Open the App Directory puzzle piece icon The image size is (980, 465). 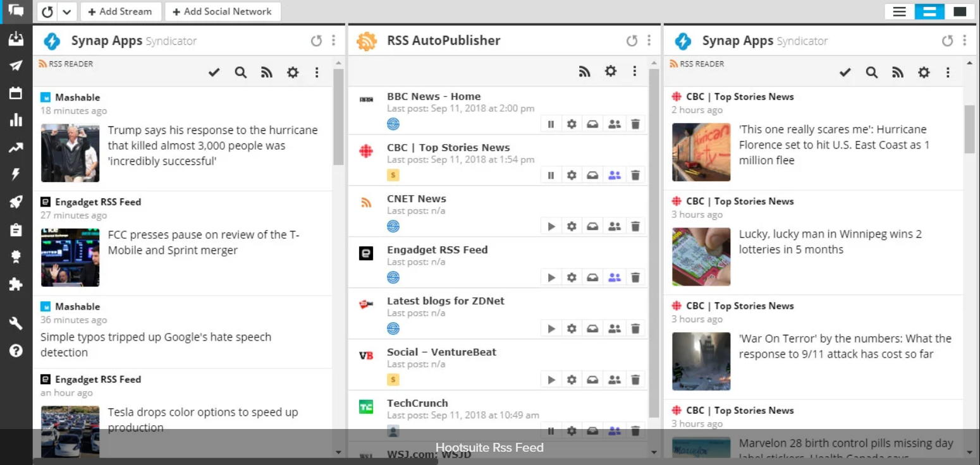click(x=16, y=283)
